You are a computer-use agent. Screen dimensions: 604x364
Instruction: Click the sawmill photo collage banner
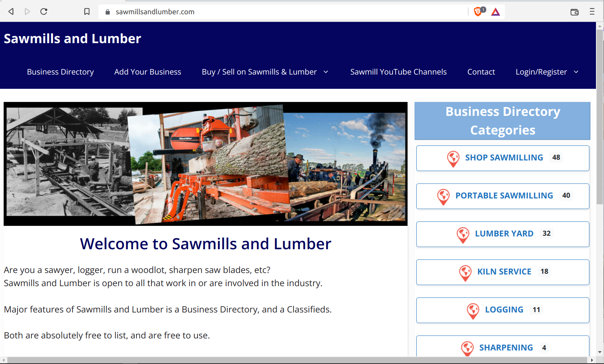click(x=206, y=164)
